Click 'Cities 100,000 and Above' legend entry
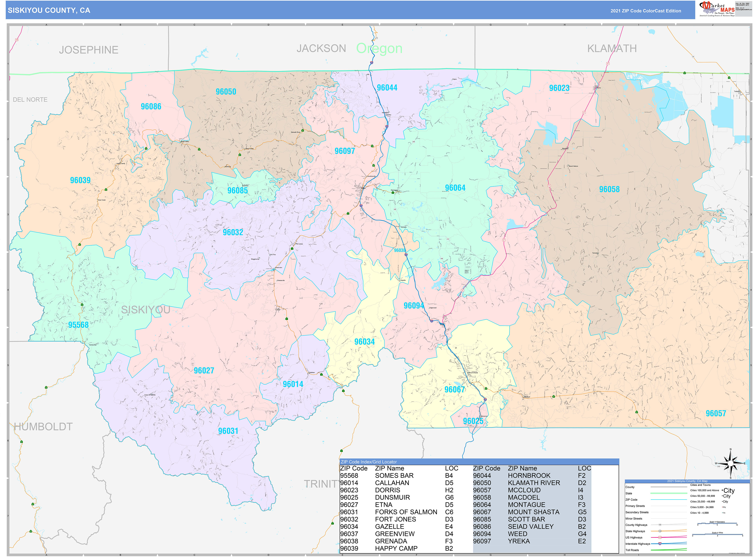This screenshot has width=756, height=557. pos(704,490)
